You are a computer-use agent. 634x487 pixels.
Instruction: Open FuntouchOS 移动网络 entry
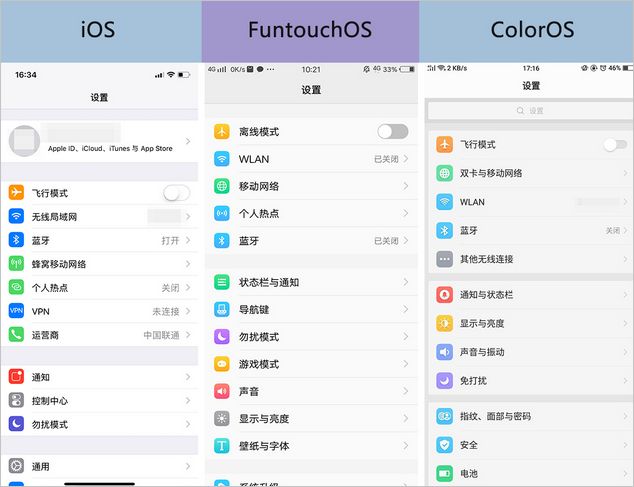point(311,186)
